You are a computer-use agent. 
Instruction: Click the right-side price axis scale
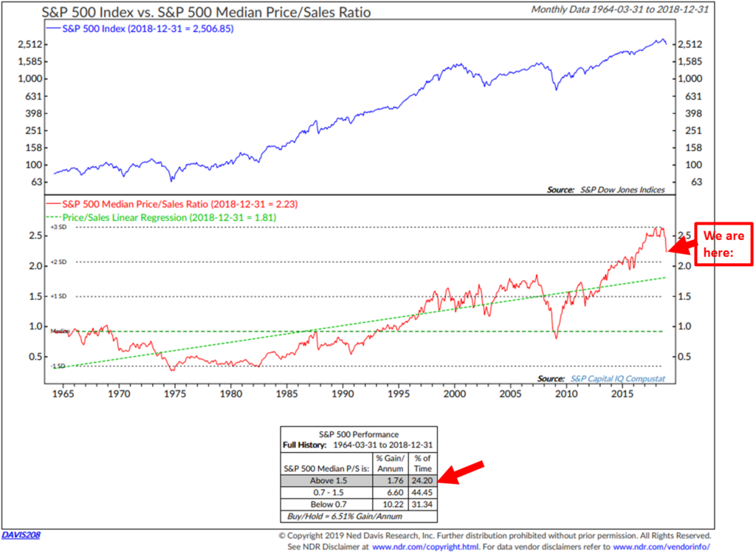click(x=690, y=111)
